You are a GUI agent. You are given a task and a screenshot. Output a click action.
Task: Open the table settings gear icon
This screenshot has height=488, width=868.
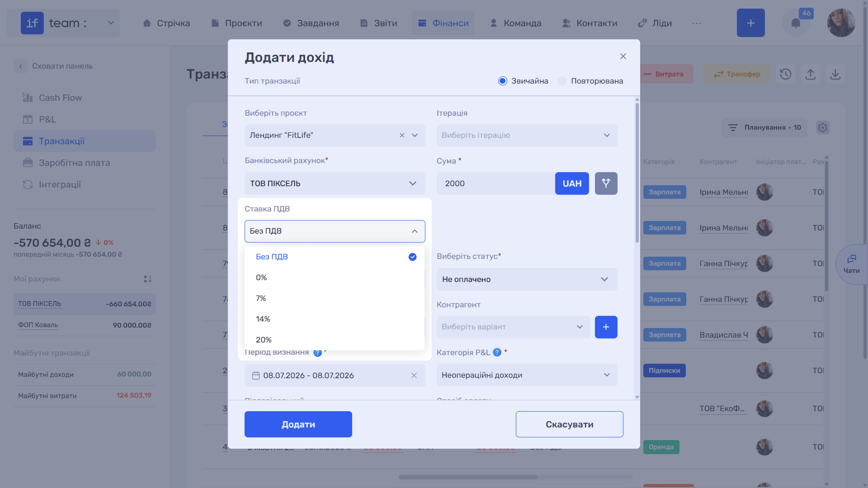(823, 127)
